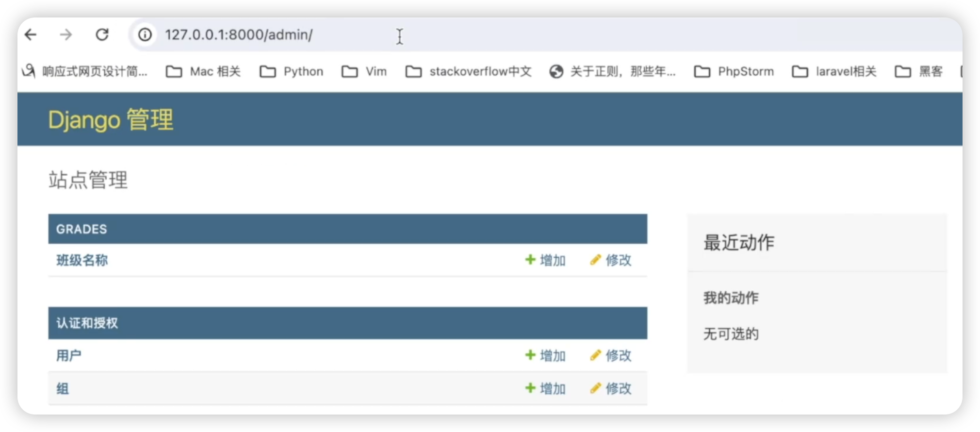
Task: Open the 班级名称 model list
Action: point(82,260)
